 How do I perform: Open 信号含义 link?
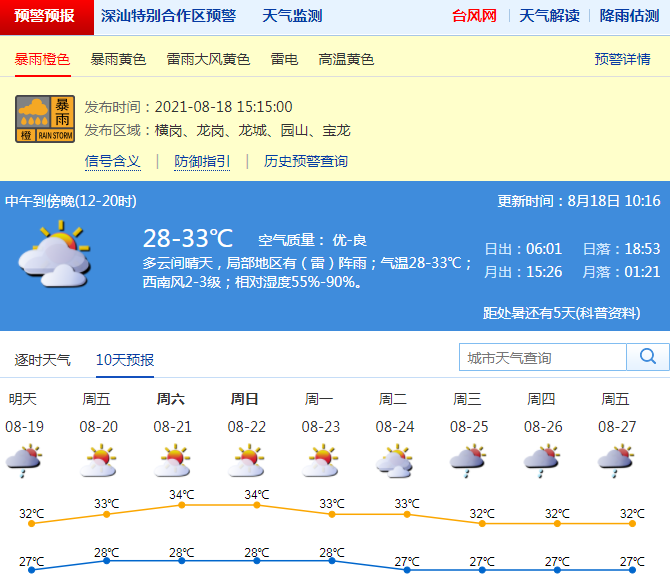coord(113,161)
